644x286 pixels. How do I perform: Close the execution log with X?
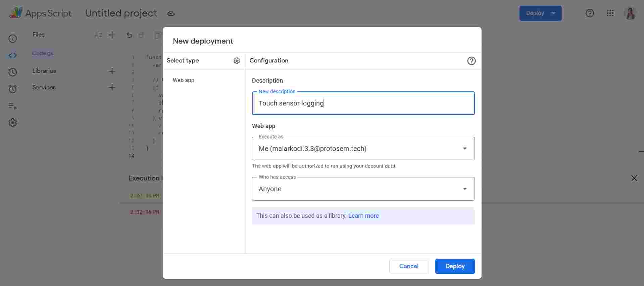pos(634,178)
